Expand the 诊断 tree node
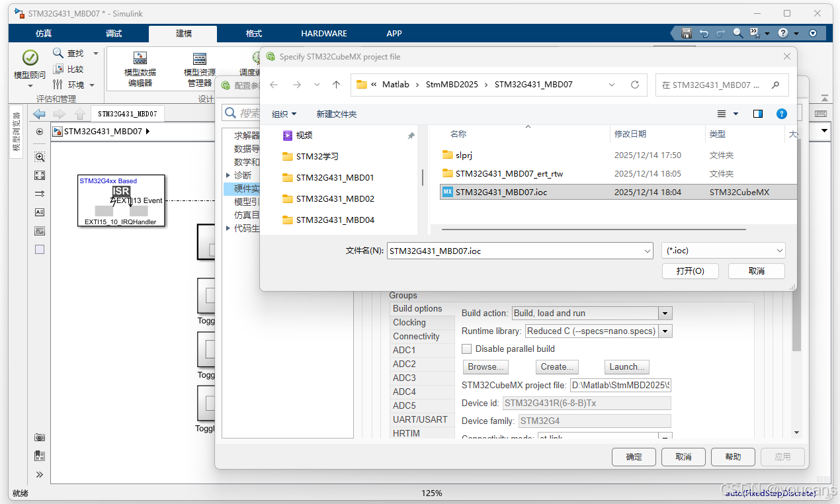The width and height of the screenshot is (840, 504). point(229,175)
